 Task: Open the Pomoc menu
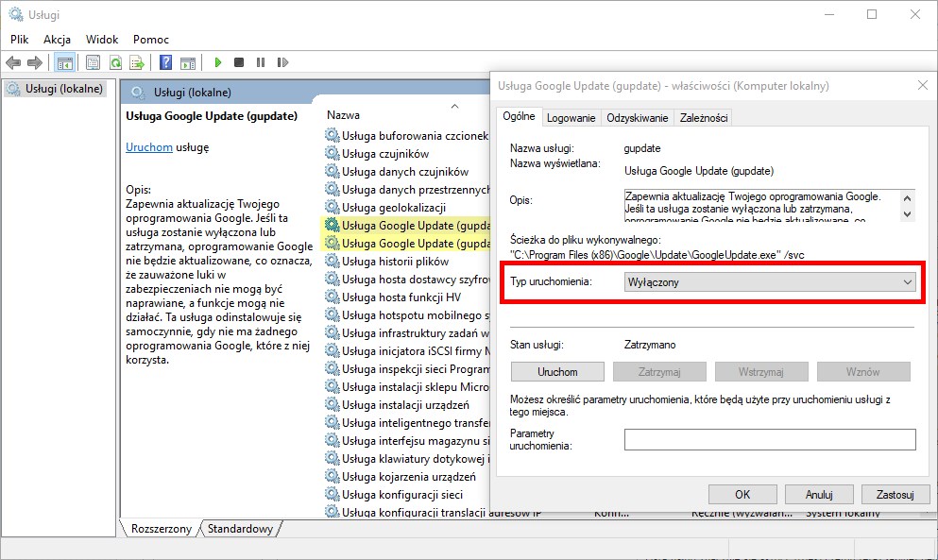click(151, 40)
